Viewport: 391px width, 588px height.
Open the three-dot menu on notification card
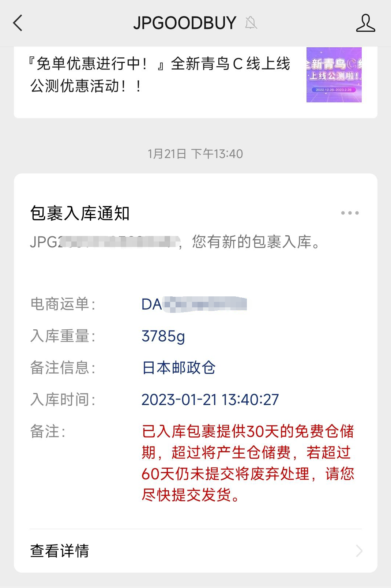pos(350,213)
